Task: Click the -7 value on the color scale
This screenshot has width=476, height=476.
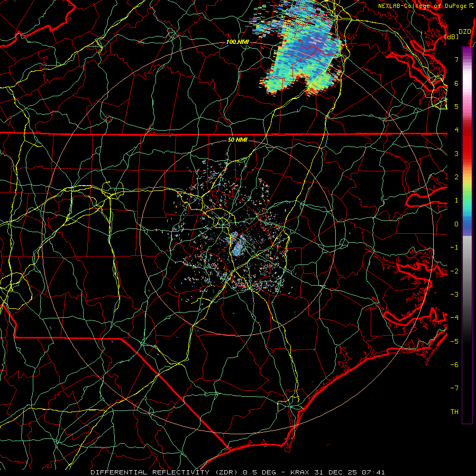Action: 454,388
